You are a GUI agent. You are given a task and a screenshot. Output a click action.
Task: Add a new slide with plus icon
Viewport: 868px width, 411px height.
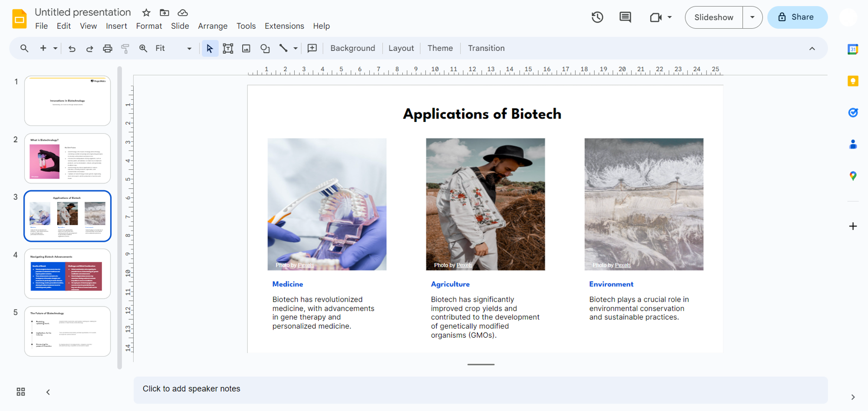43,48
